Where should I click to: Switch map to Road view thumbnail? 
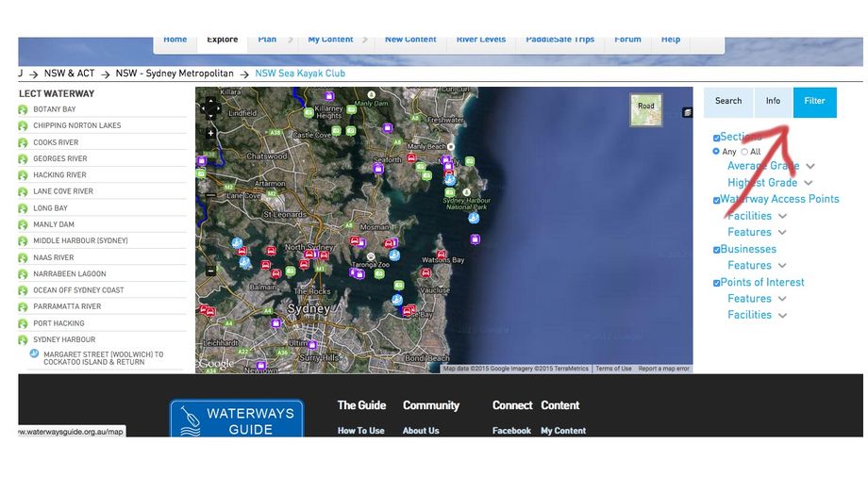[646, 109]
